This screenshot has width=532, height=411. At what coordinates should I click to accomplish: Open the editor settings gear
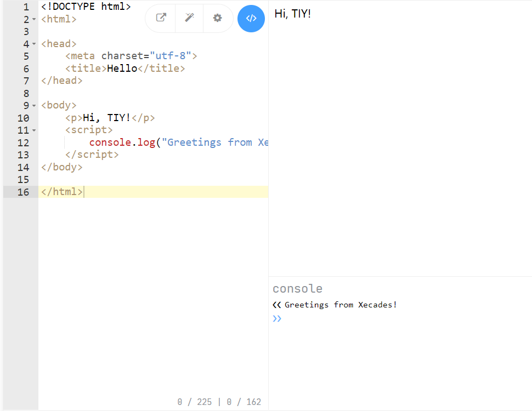click(x=218, y=18)
